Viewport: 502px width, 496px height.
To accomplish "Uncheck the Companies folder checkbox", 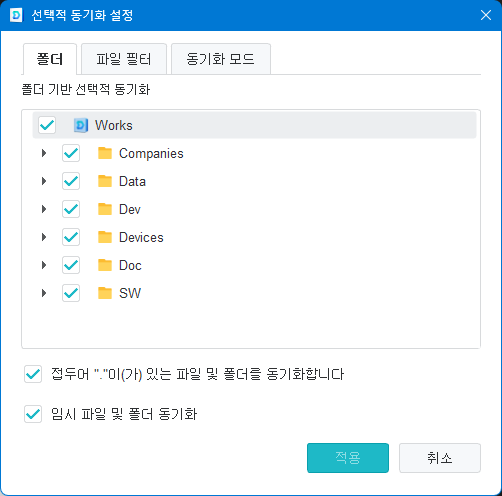I will [71, 153].
